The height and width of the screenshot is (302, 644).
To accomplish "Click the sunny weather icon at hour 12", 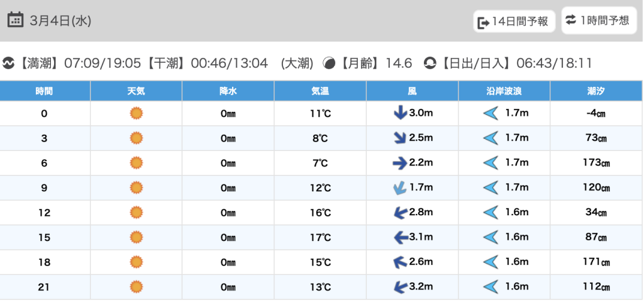I will (x=136, y=212).
